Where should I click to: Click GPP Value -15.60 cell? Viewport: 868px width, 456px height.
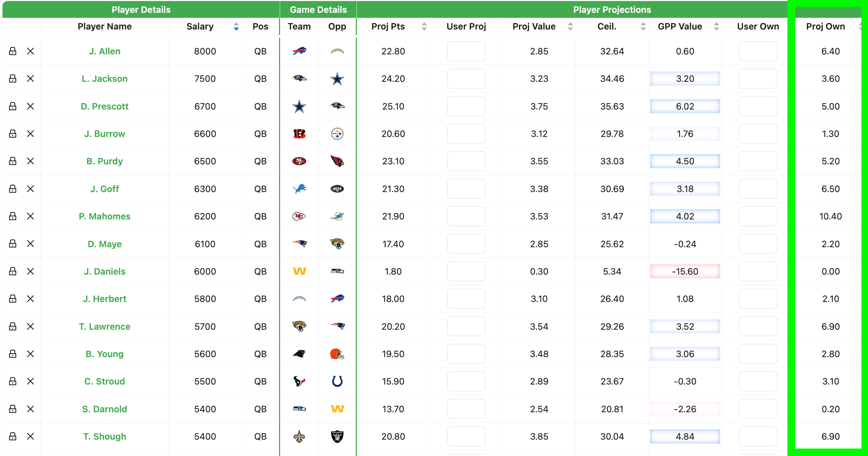685,271
